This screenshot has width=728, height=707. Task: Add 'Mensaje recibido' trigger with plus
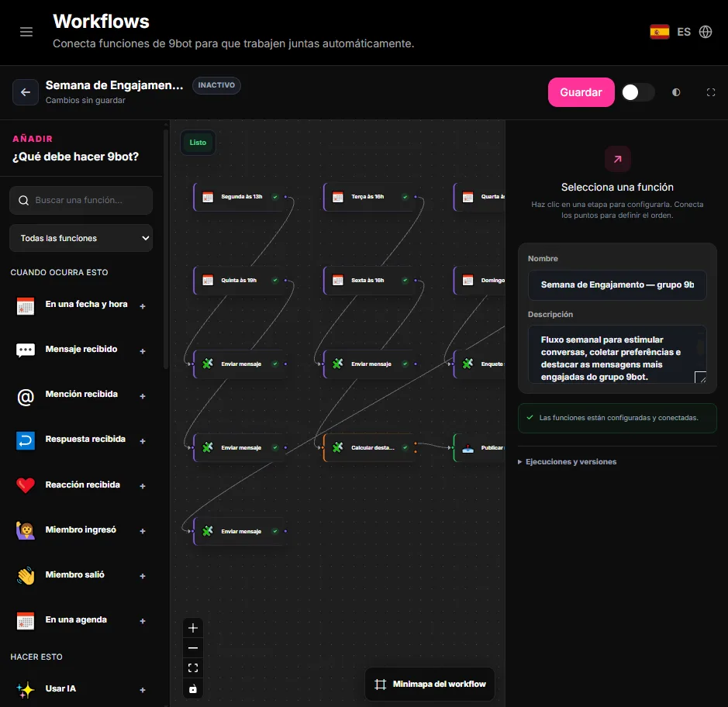[x=143, y=351]
